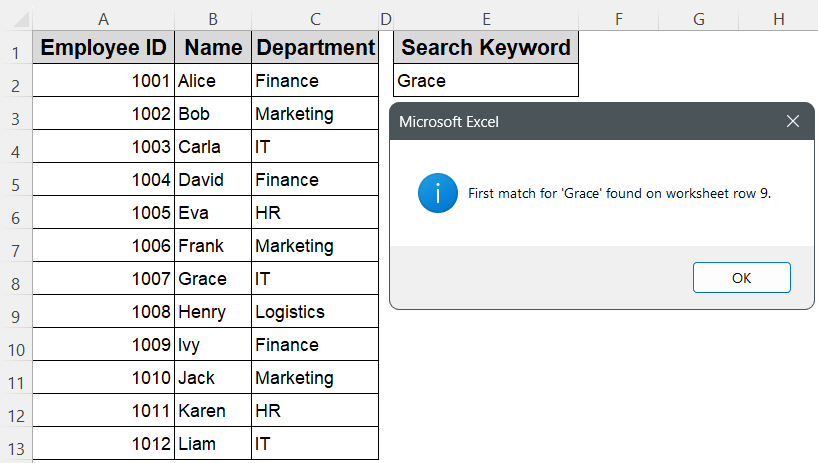Click the first match message text

619,194
